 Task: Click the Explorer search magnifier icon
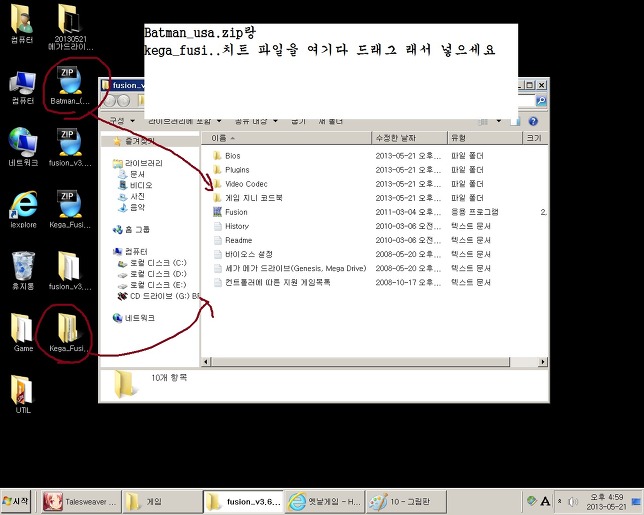[541, 101]
